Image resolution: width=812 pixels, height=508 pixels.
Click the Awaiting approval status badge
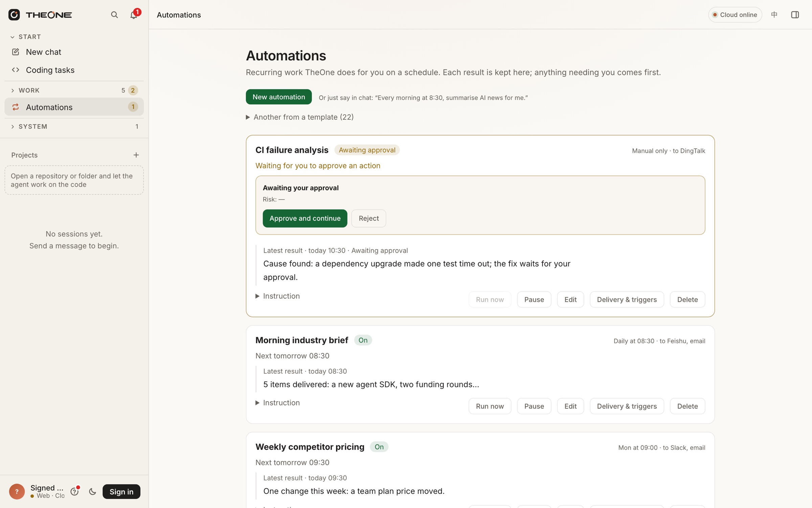(x=367, y=150)
